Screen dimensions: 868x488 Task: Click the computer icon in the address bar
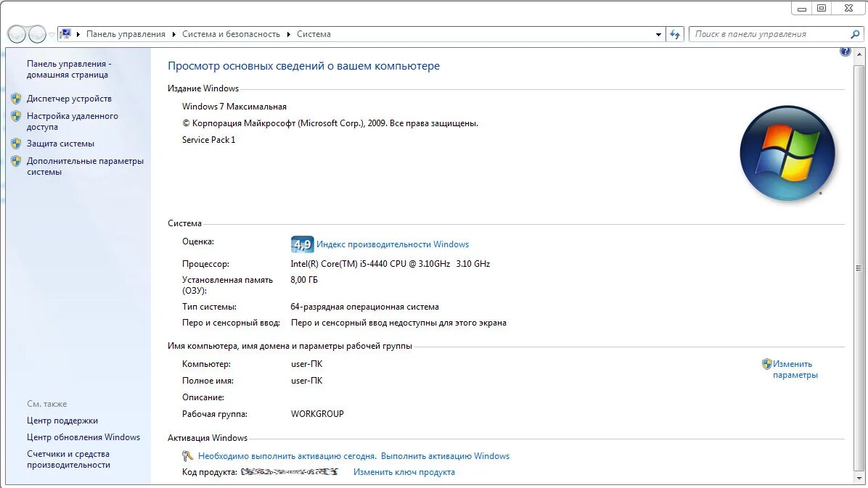[65, 34]
